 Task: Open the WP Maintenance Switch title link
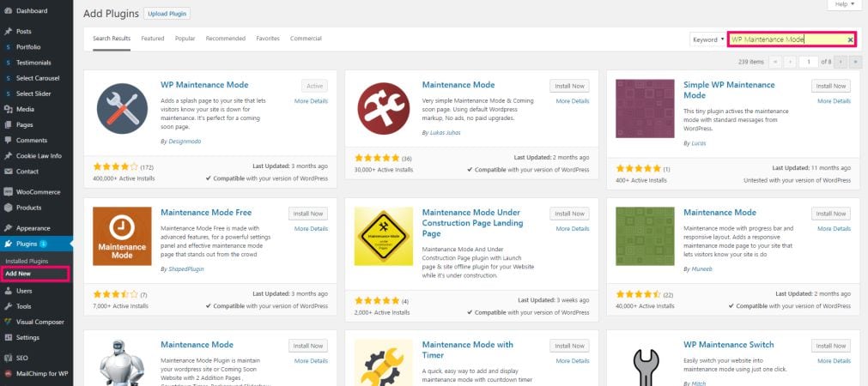tap(729, 345)
